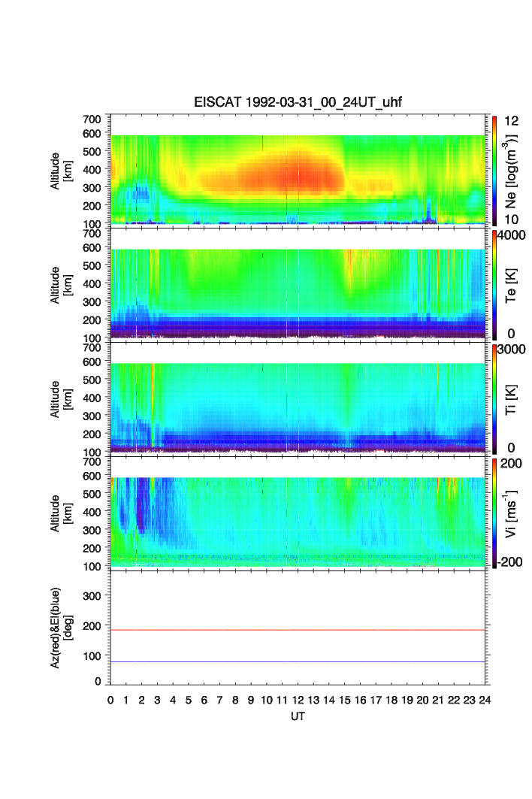Click the red azimuth line
Viewport: 532px width, 799px height.
click(x=298, y=631)
